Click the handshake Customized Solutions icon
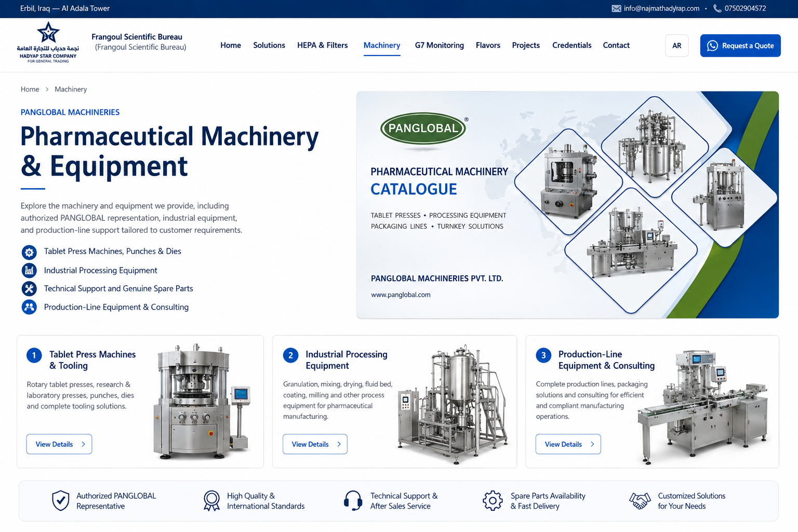 tap(640, 501)
